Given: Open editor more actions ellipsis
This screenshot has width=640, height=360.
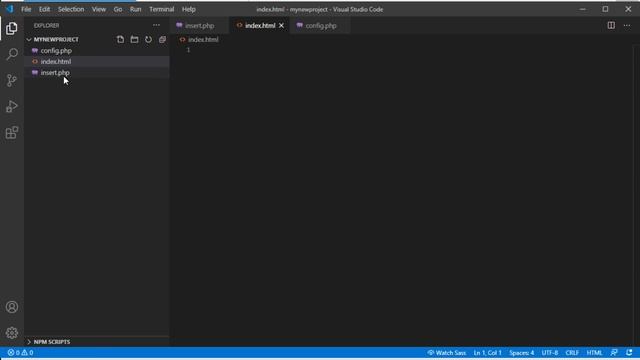Looking at the screenshot, I should [627, 25].
